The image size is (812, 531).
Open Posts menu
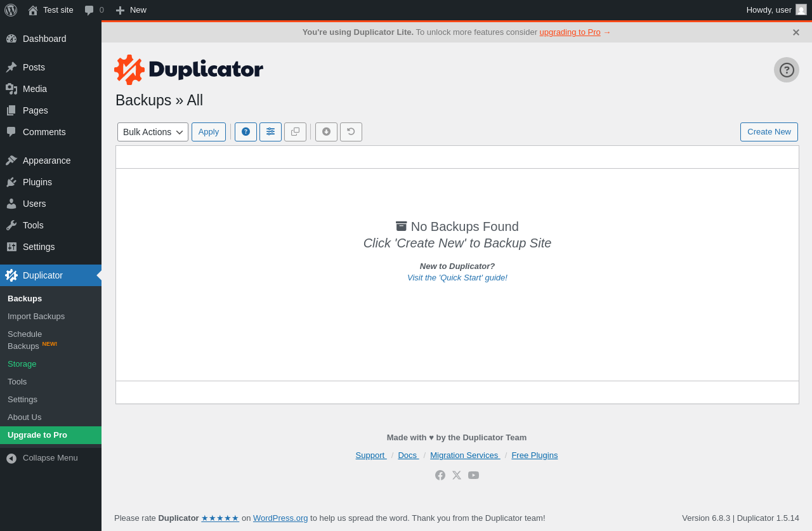click(51, 67)
